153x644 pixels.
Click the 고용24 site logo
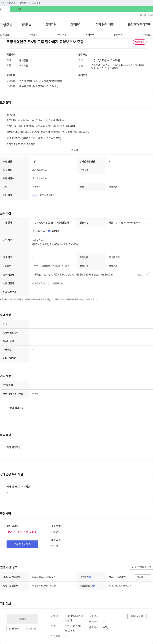tap(6, 24)
